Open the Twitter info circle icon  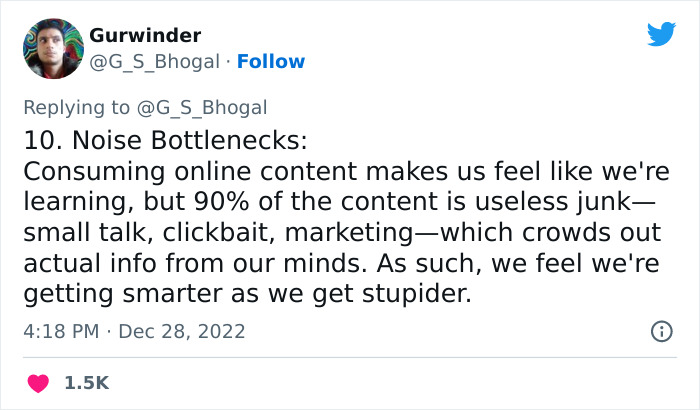point(661,331)
